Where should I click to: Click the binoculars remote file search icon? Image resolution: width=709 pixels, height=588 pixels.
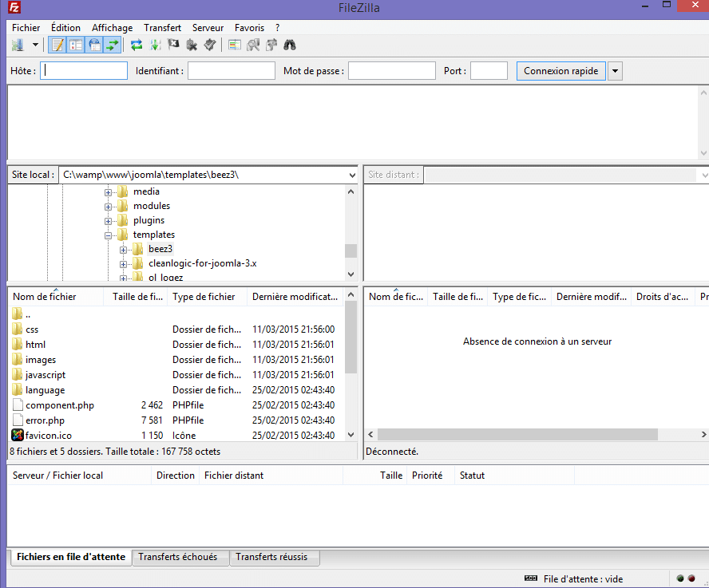pyautogui.click(x=290, y=45)
